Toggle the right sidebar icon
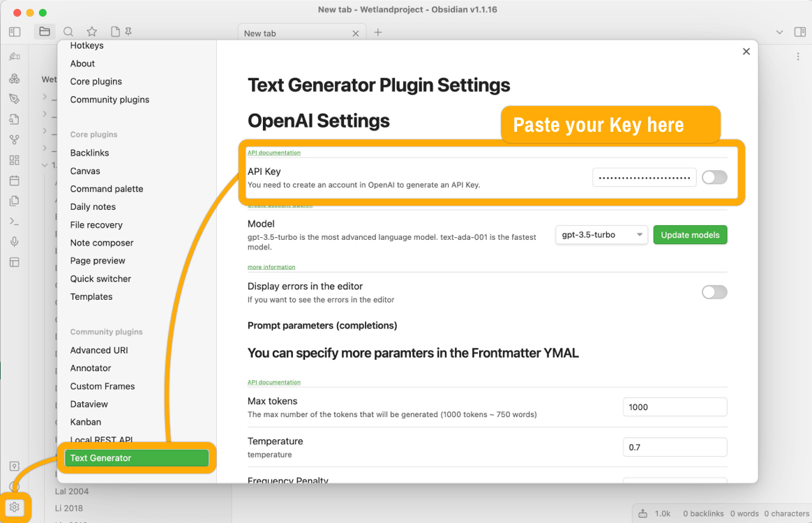 pyautogui.click(x=799, y=32)
